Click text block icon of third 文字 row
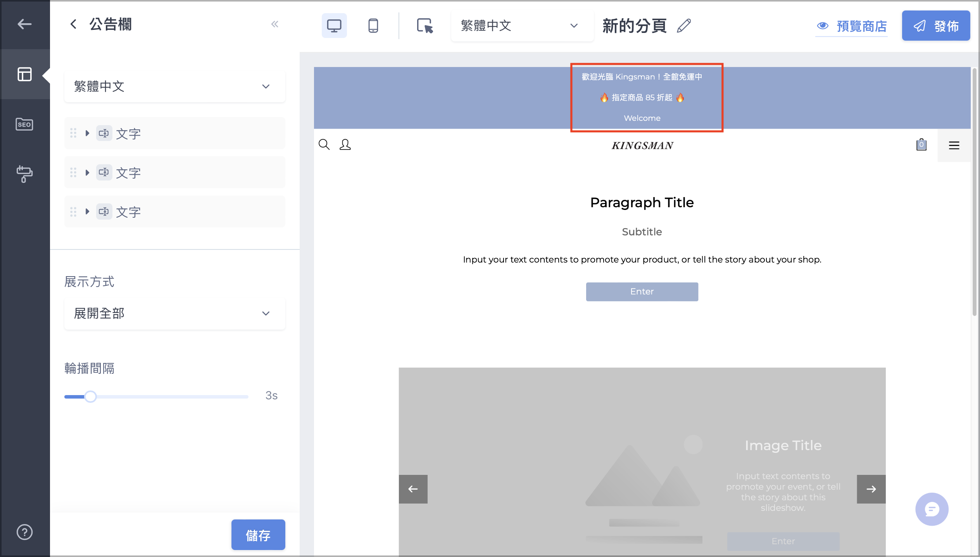The width and height of the screenshot is (980, 557). coord(104,211)
